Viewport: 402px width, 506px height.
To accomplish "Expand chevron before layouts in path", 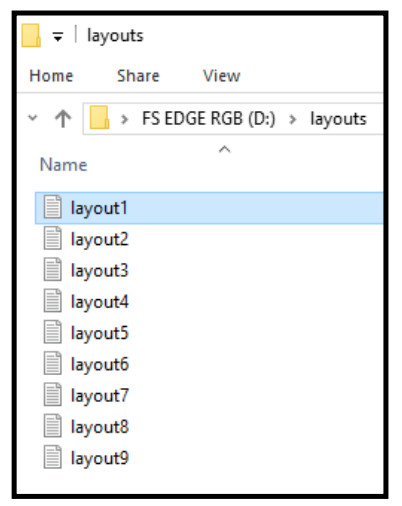I will 293,119.
